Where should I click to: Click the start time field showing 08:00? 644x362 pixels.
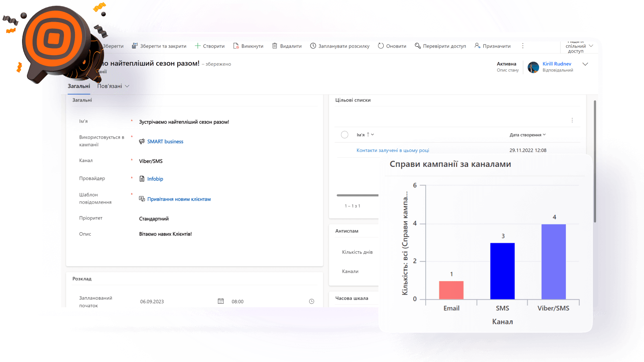coord(238,302)
